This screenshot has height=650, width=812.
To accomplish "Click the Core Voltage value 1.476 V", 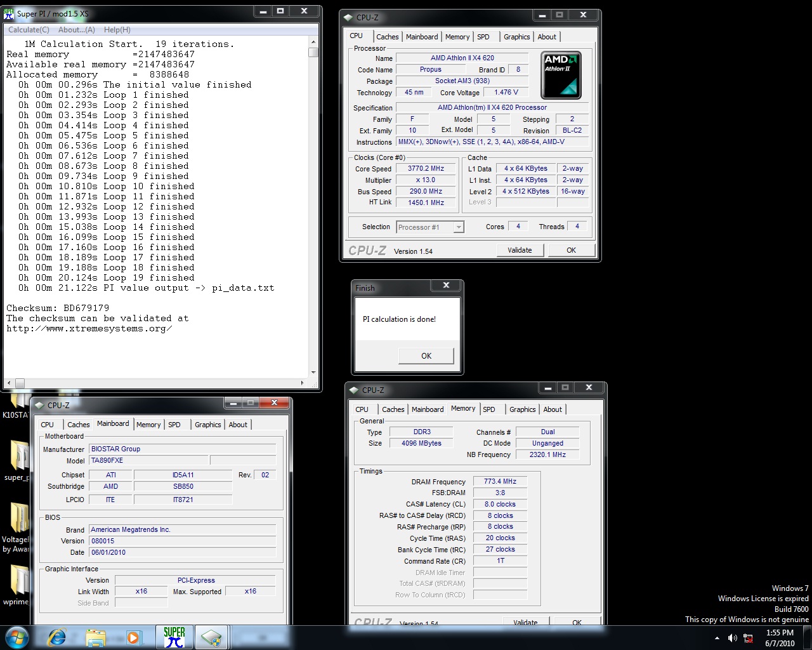I will pos(506,92).
